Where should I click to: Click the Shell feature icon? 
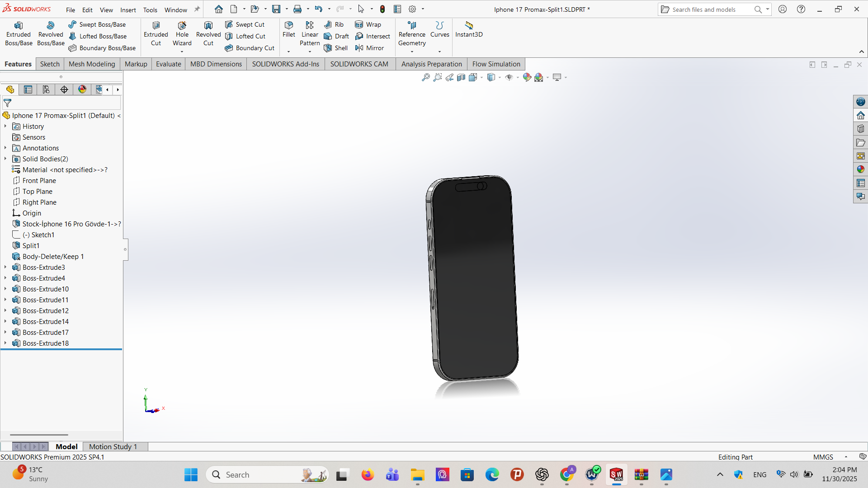tap(328, 48)
